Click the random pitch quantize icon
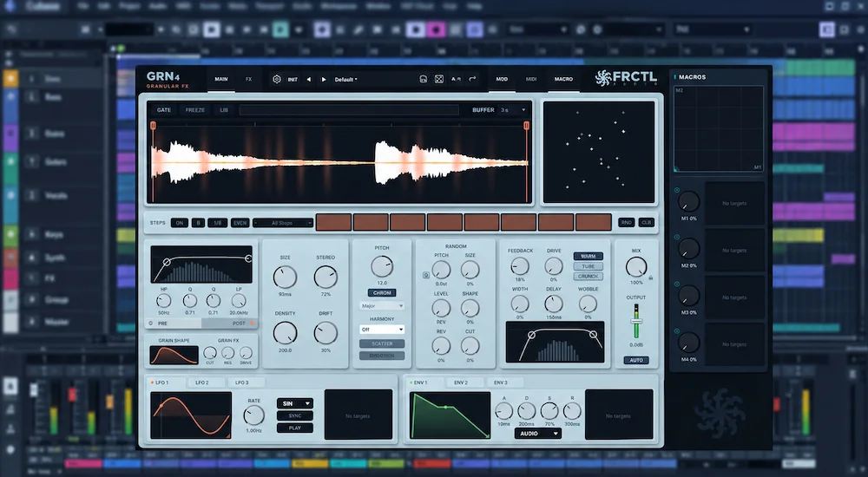This screenshot has width=868, height=477. pos(426,274)
